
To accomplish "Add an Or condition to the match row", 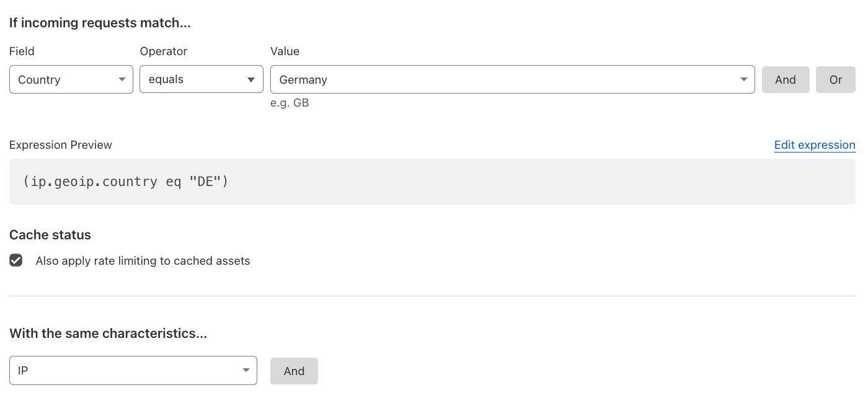I will tap(836, 79).
